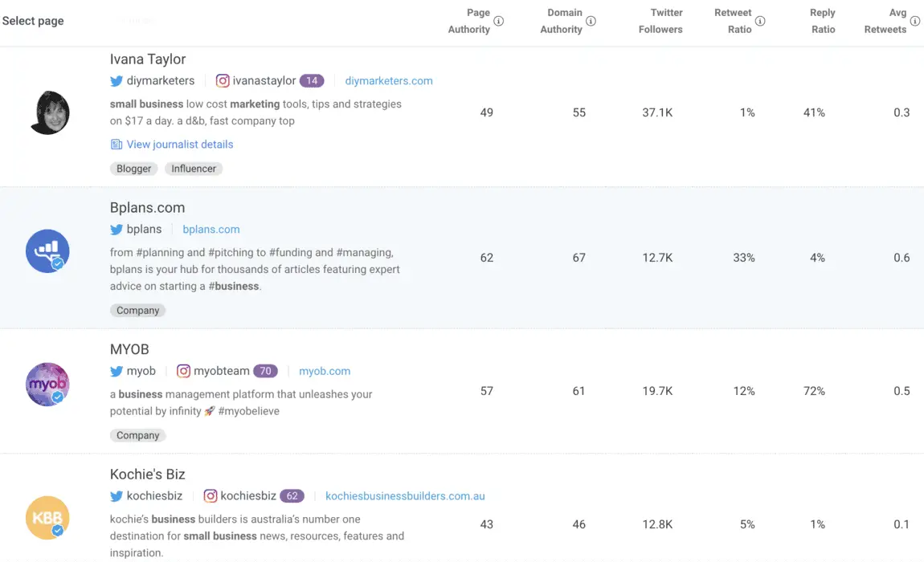Click Twitter bird icon beside diymarketers

(x=117, y=81)
